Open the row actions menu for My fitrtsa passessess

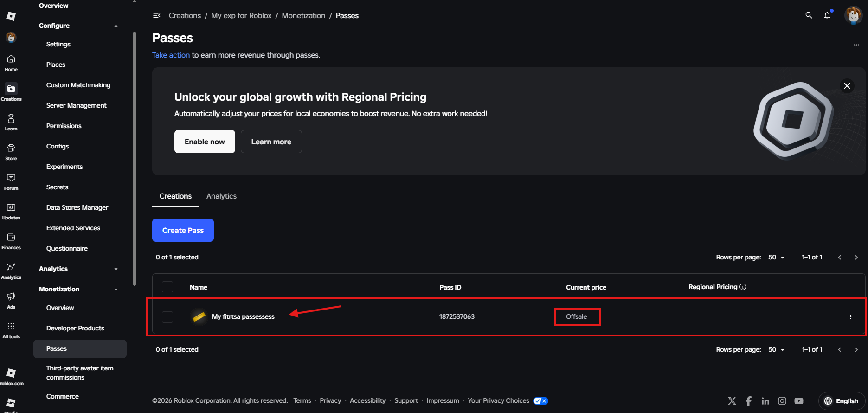point(851,317)
